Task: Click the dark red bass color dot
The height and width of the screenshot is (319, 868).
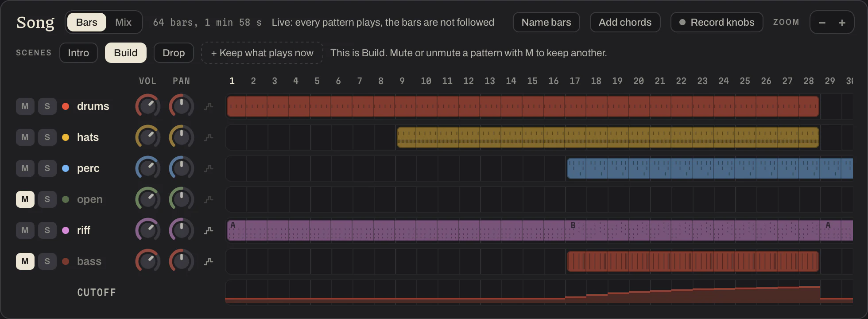Action: [66, 261]
